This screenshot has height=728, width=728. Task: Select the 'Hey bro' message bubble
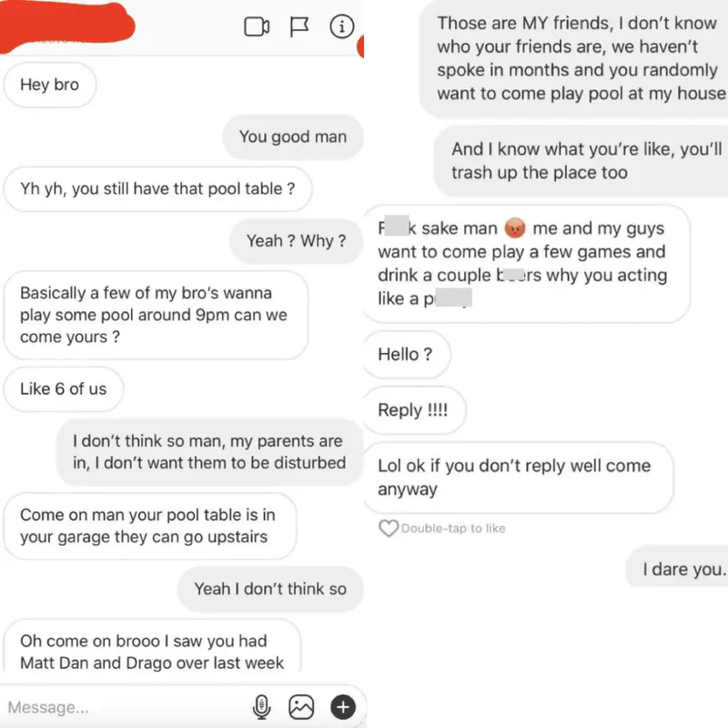point(50,85)
